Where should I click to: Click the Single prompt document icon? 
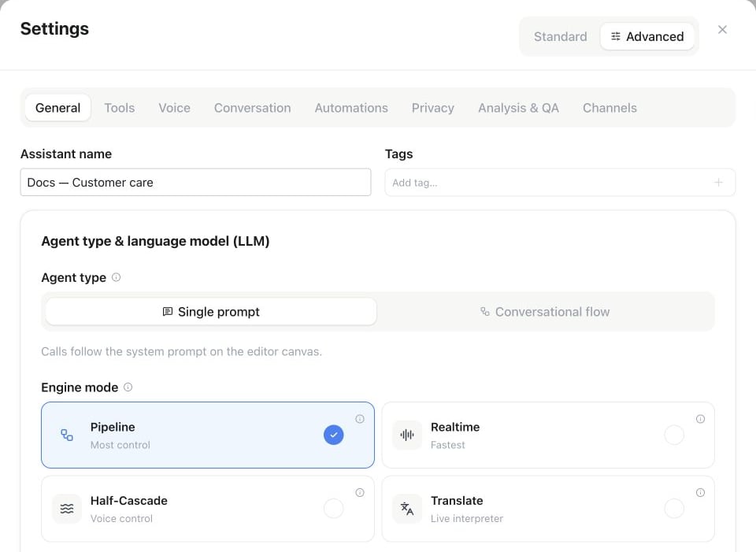[x=167, y=312]
